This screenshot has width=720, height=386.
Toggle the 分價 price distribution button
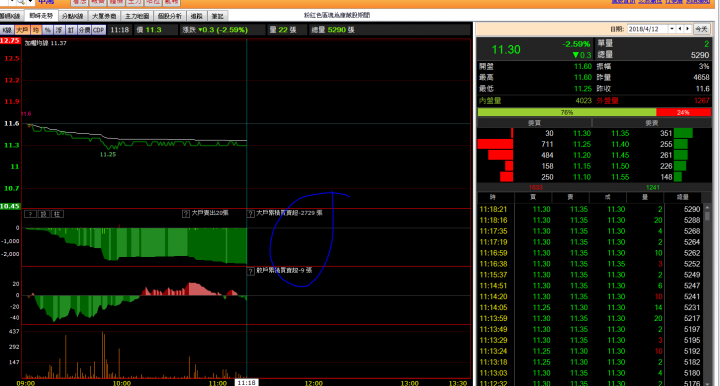click(x=84, y=30)
